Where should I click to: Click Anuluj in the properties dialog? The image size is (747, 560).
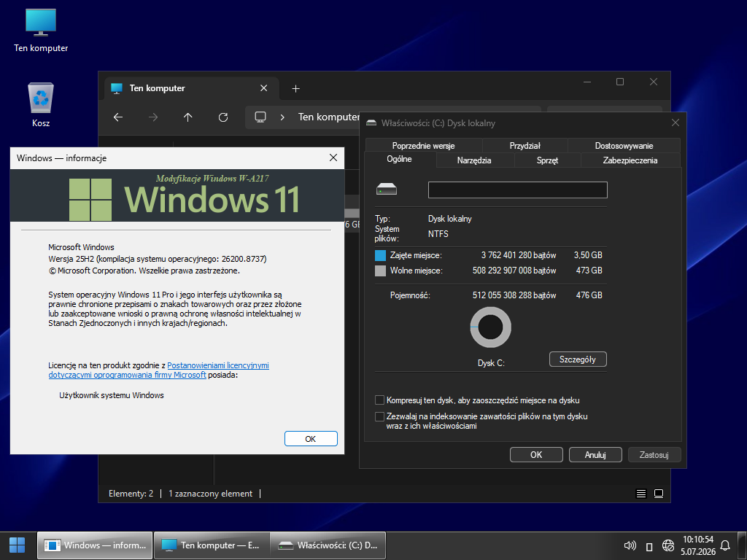(595, 455)
